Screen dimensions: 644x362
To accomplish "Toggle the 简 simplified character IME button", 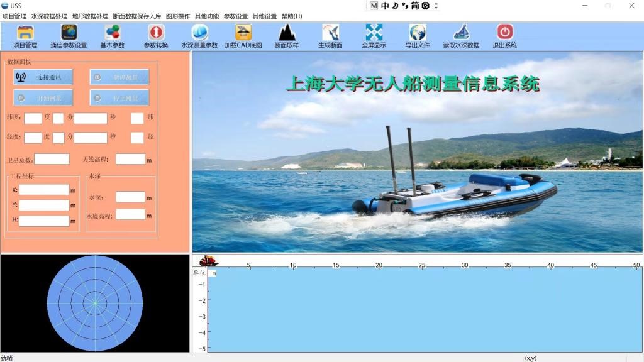I will point(415,6).
